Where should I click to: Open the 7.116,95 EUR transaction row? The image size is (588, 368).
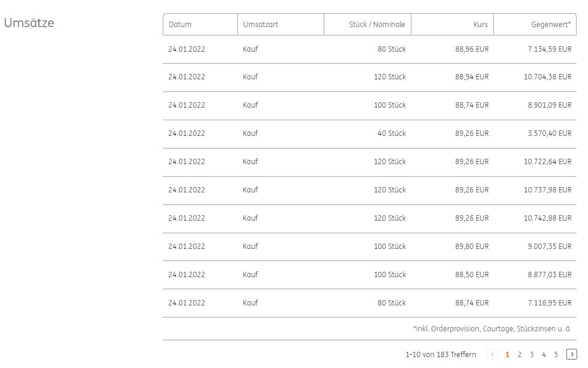tap(369, 303)
